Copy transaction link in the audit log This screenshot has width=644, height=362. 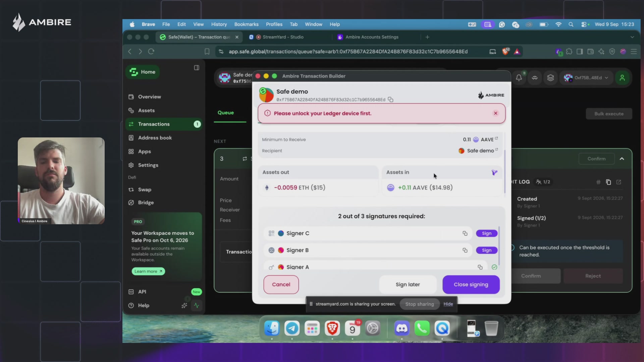(x=608, y=182)
